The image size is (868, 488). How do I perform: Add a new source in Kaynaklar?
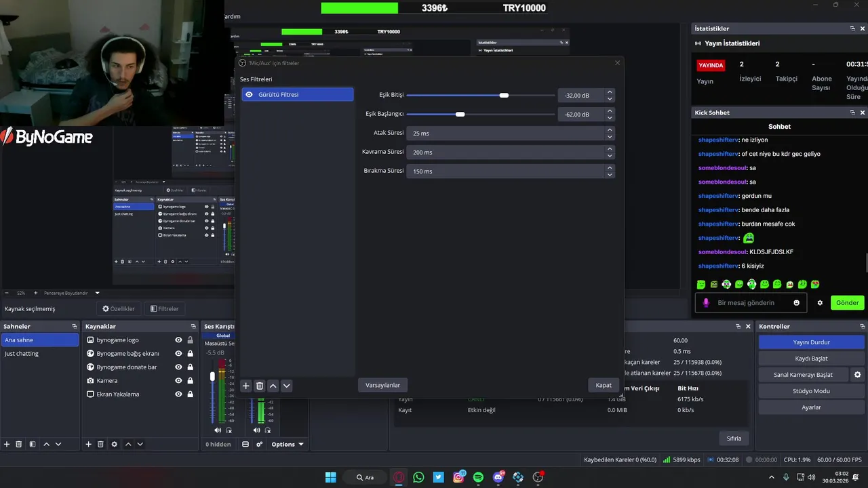point(88,445)
